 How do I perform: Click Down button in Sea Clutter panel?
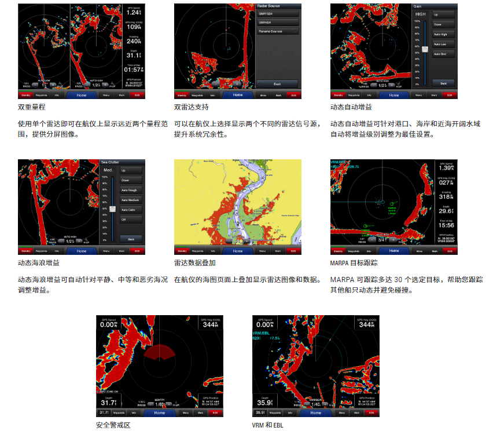pyautogui.click(x=131, y=180)
